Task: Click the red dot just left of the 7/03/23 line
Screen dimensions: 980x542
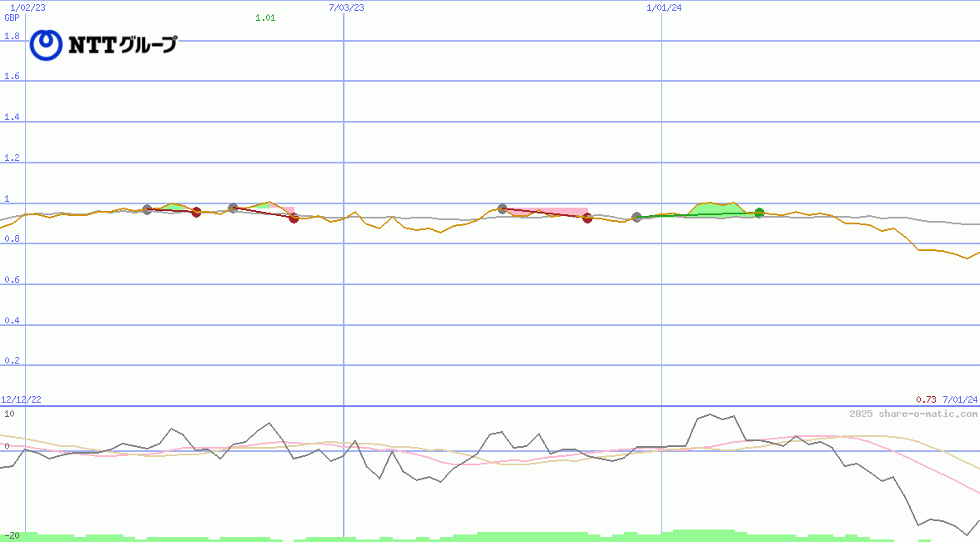Action: 294,218
